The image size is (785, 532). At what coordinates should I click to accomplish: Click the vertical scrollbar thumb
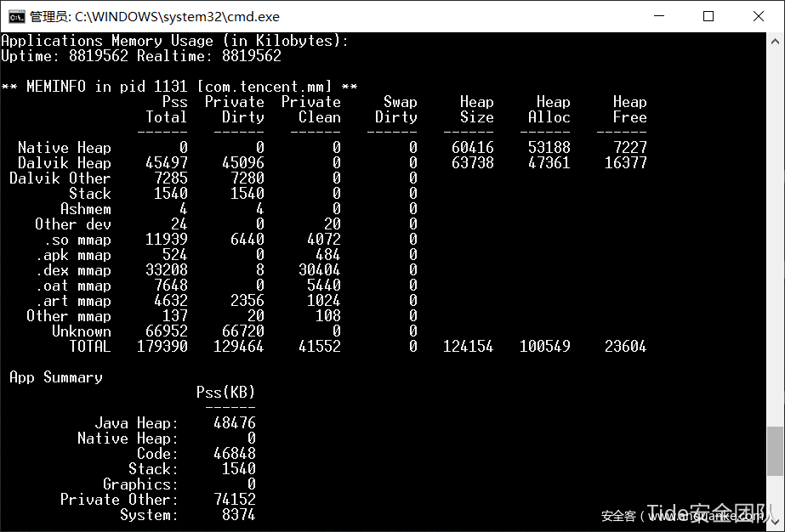click(x=775, y=450)
